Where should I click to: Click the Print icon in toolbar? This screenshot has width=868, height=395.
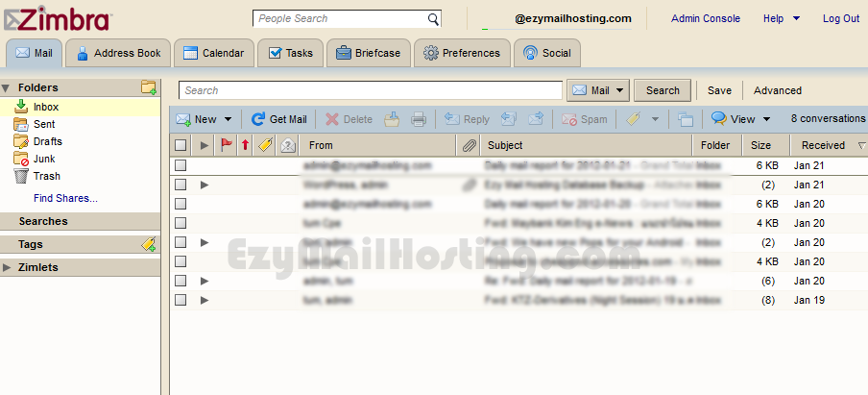pyautogui.click(x=419, y=119)
